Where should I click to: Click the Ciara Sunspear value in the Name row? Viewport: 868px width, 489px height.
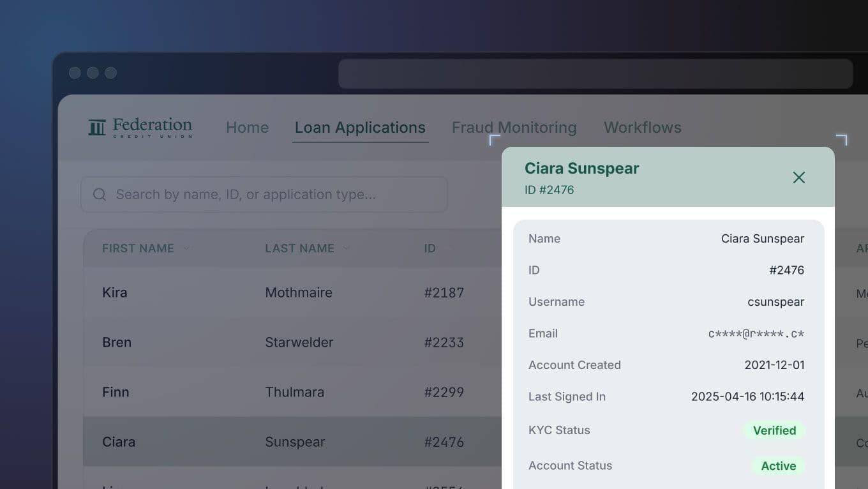pos(763,239)
